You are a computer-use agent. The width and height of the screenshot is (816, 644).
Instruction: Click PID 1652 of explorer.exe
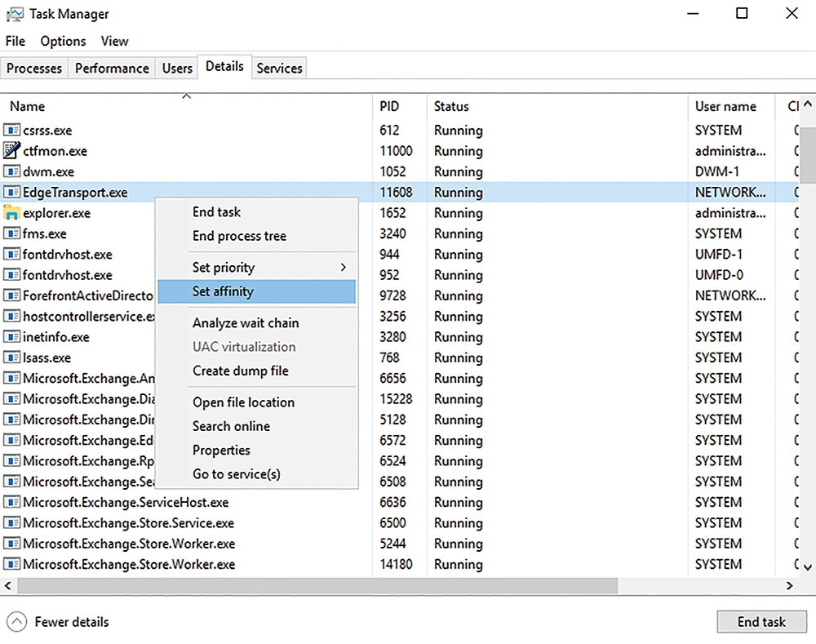(x=392, y=213)
